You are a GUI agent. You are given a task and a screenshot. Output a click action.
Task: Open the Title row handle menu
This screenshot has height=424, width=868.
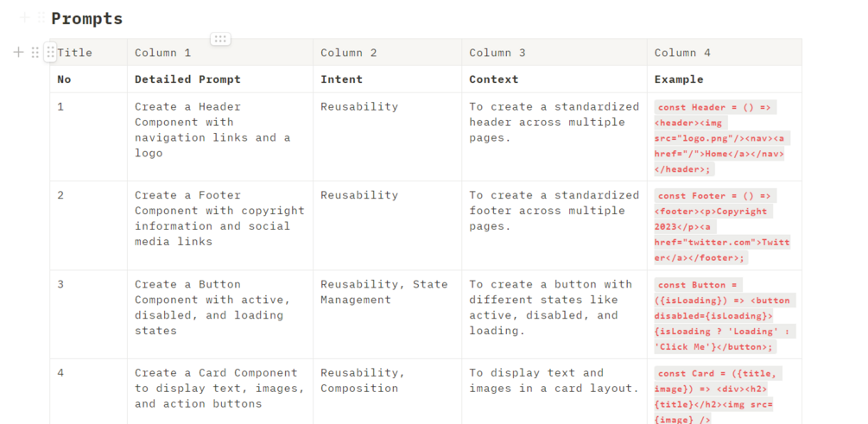(50, 53)
